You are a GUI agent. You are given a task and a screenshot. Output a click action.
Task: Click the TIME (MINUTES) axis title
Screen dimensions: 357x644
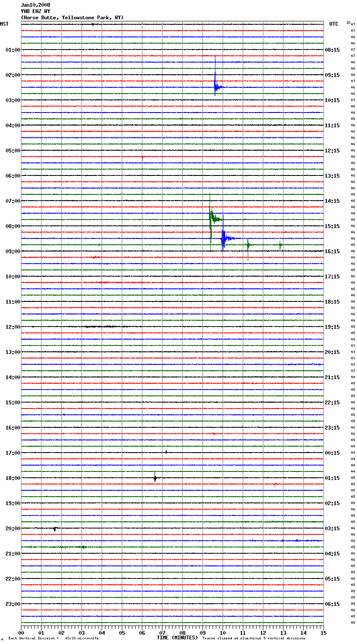(177, 638)
